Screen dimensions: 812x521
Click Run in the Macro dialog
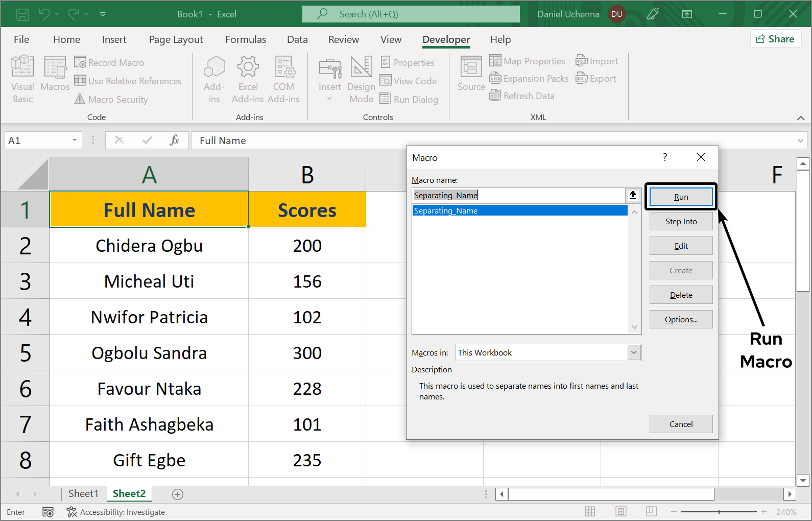pyautogui.click(x=681, y=197)
